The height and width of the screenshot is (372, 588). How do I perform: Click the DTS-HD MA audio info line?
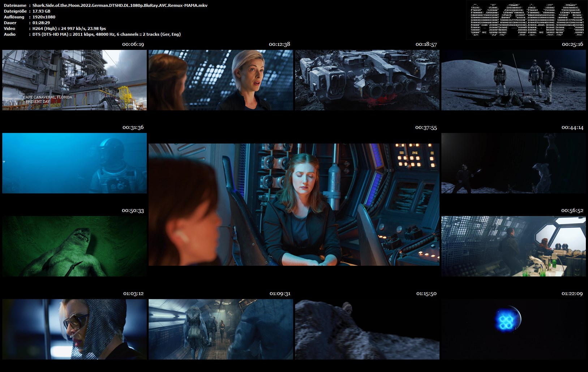click(106, 34)
